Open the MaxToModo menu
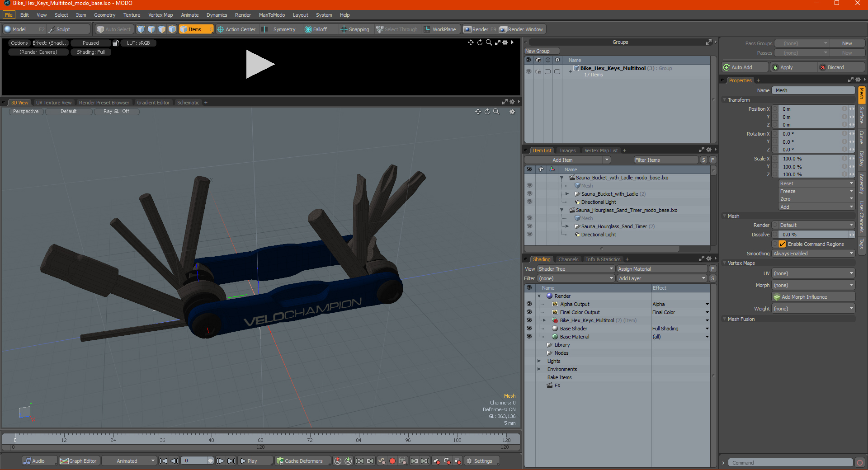The image size is (868, 470). click(272, 15)
